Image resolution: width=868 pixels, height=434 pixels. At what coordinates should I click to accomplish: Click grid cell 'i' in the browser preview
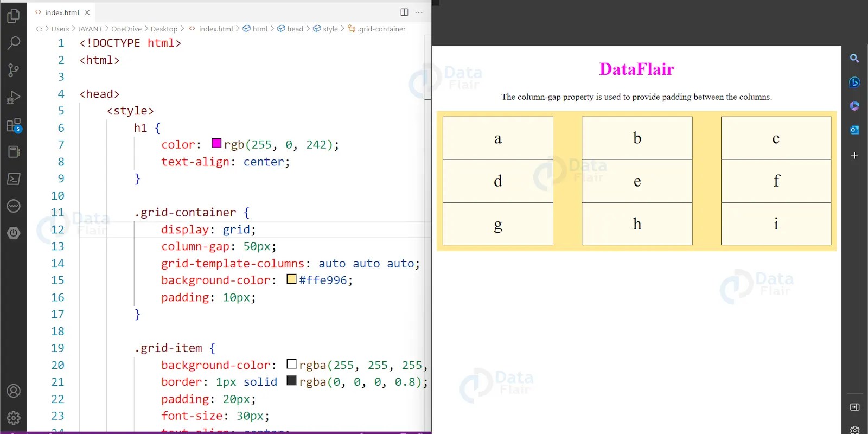tap(776, 224)
